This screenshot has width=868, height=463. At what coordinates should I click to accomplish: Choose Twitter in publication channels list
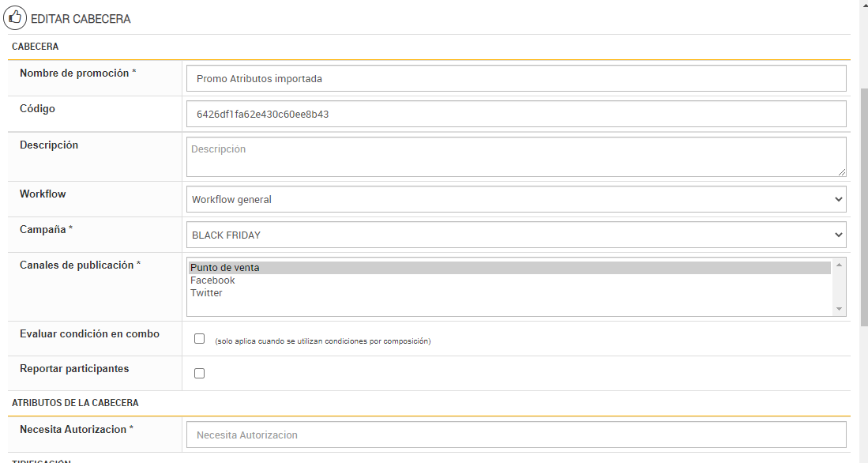click(206, 293)
